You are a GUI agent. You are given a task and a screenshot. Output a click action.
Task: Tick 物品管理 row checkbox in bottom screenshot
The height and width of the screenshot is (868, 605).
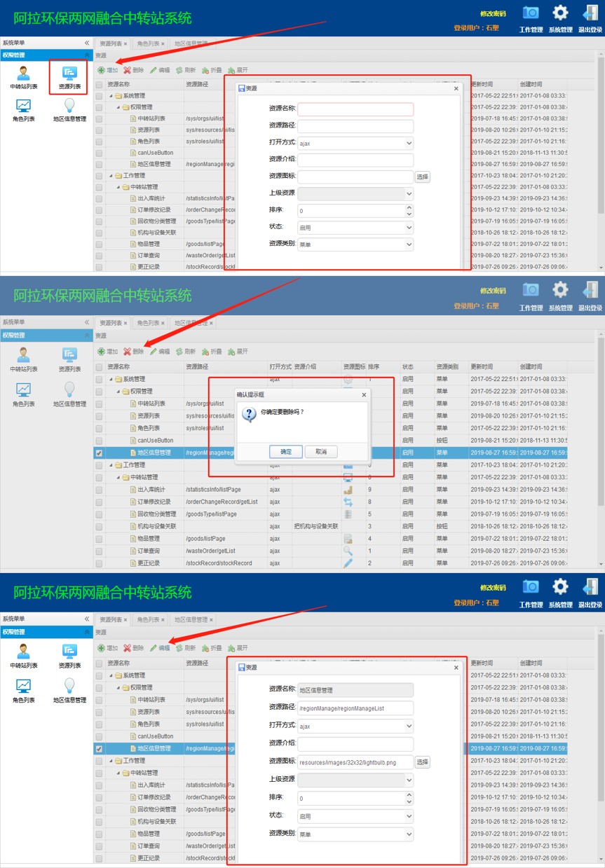point(99,834)
